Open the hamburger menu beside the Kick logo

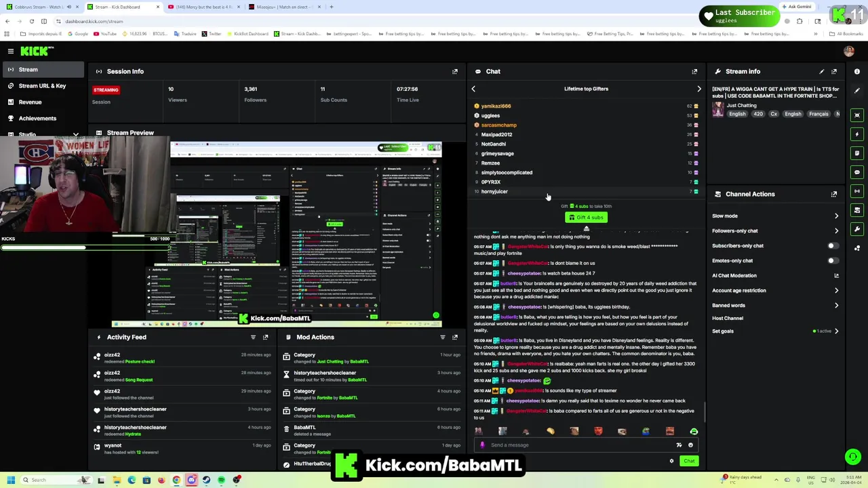[x=11, y=51]
